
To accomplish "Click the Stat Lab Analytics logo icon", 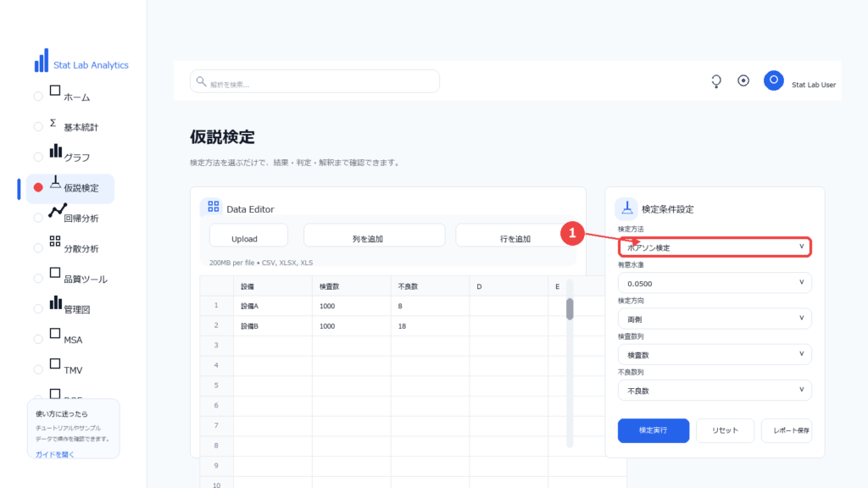I will point(42,60).
